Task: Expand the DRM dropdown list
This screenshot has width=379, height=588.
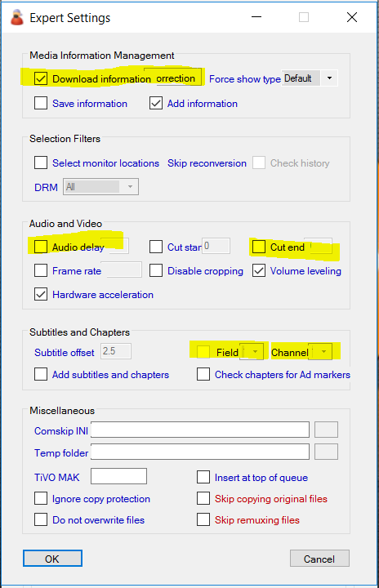Action: [130, 186]
